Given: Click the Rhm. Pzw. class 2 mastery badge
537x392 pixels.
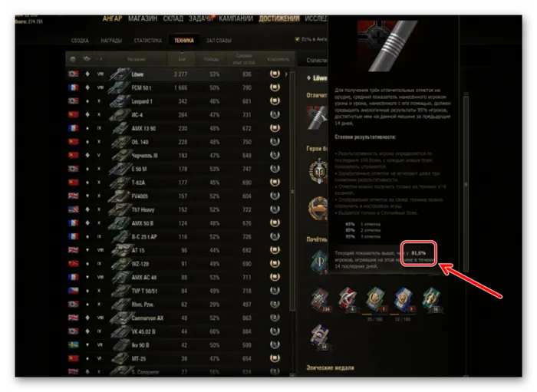Looking at the screenshot, I should click(x=275, y=304).
